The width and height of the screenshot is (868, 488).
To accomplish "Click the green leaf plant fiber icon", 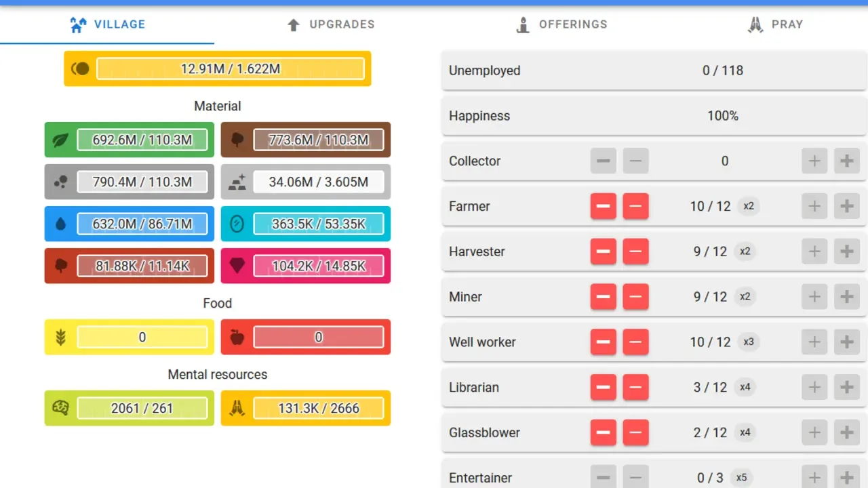I will pyautogui.click(x=61, y=140).
